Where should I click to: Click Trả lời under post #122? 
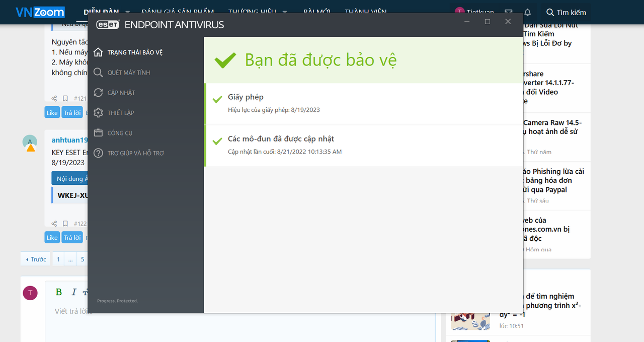(x=72, y=237)
